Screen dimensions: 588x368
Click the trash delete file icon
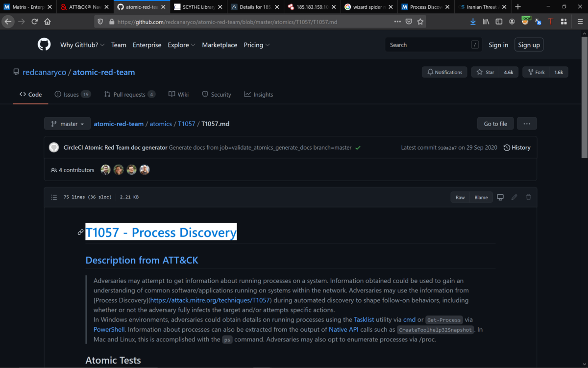pos(528,197)
